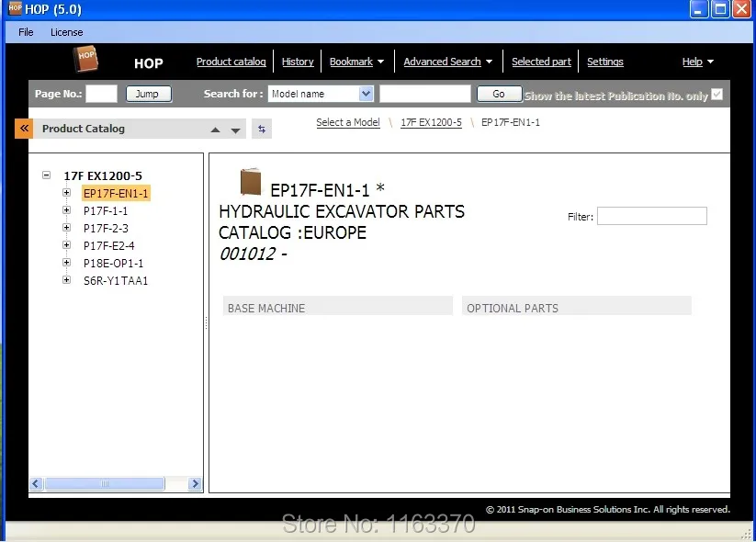The height and width of the screenshot is (542, 756).
Task: Open the BASE MACHINE section
Action: pyautogui.click(x=337, y=306)
